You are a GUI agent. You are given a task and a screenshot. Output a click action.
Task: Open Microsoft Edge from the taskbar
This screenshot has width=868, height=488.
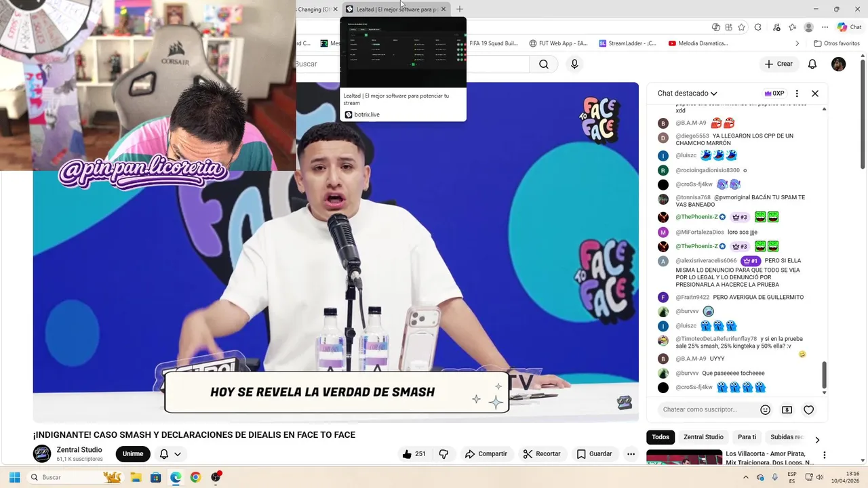pyautogui.click(x=176, y=477)
